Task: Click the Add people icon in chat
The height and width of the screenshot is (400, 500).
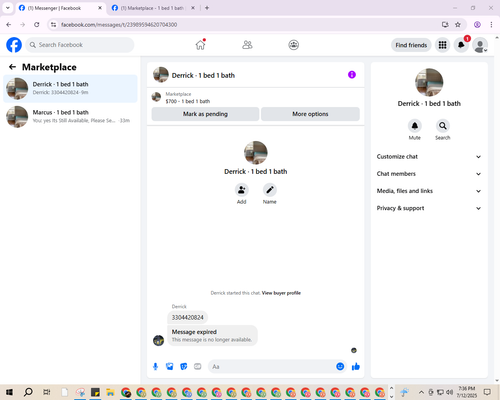Action: (x=241, y=190)
